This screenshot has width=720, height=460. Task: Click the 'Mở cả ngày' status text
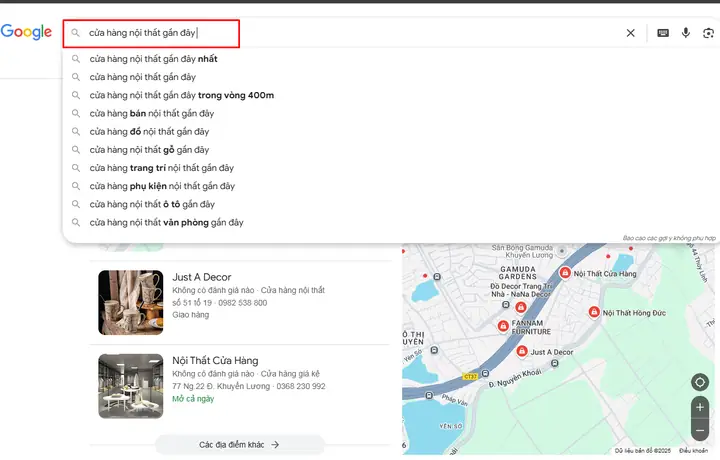point(193,399)
